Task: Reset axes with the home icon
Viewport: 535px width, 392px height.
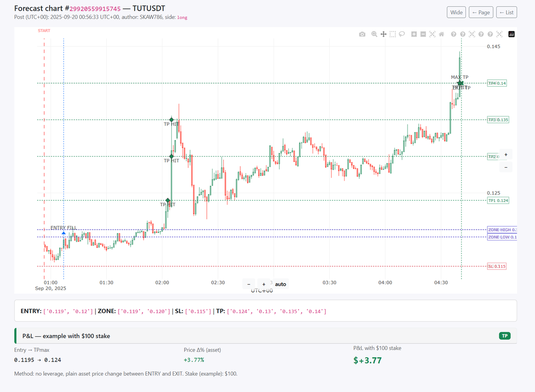Action: click(x=441, y=34)
